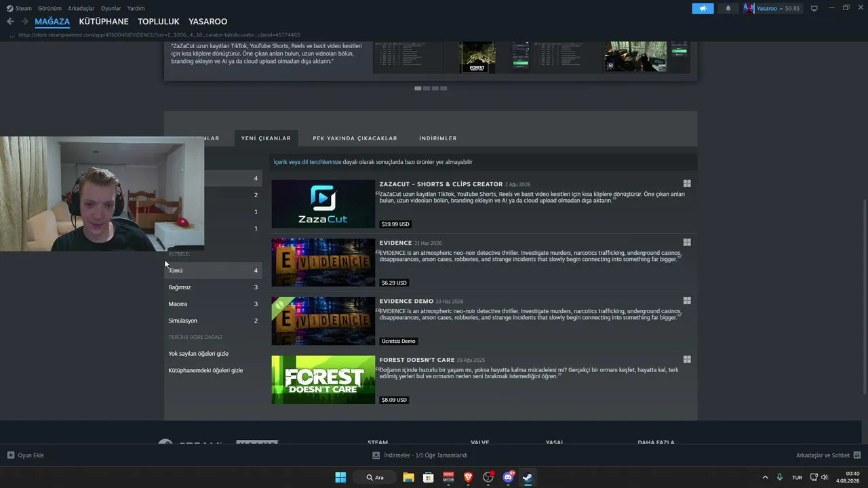Click the downloads icon beside İndirmeler
This screenshot has width=868, height=488.
coord(376,455)
